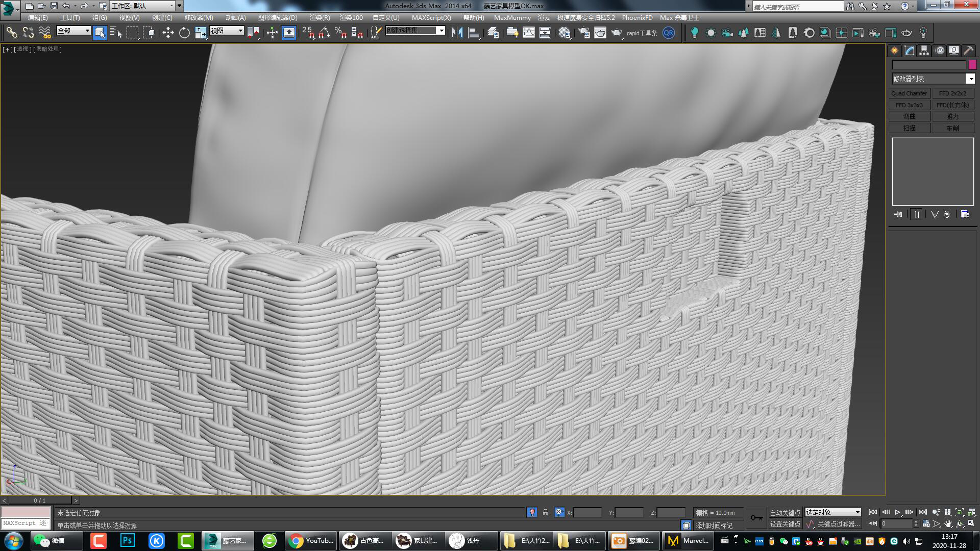
Task: Open Render Setup teapot icon
Action: (x=584, y=33)
